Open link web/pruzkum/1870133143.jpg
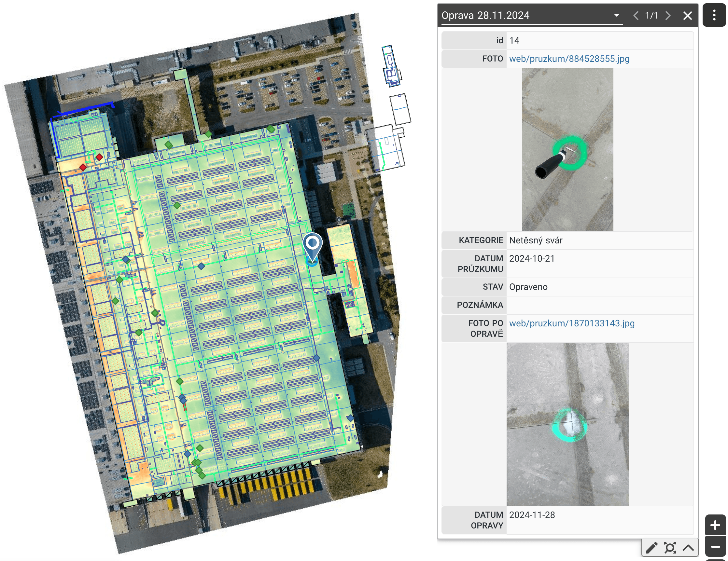This screenshot has height=561, width=728. coord(572,323)
